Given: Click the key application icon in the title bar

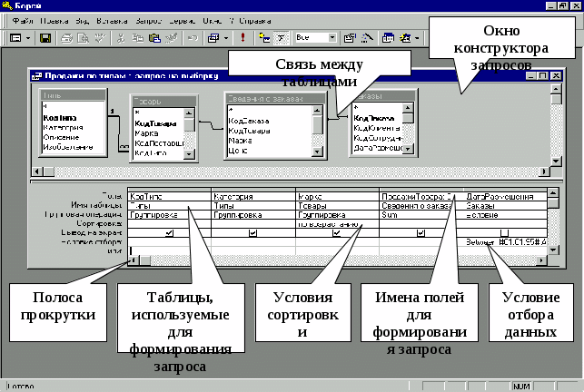Looking at the screenshot, I should tap(7, 5).
